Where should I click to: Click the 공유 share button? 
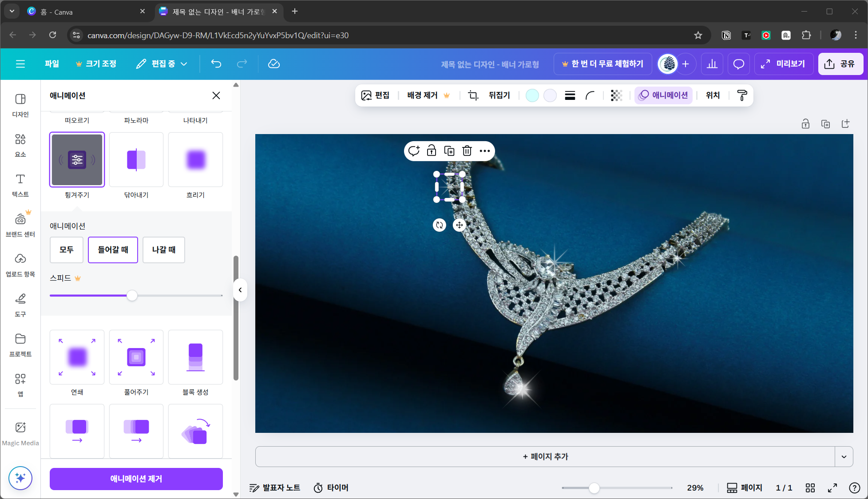click(x=840, y=64)
